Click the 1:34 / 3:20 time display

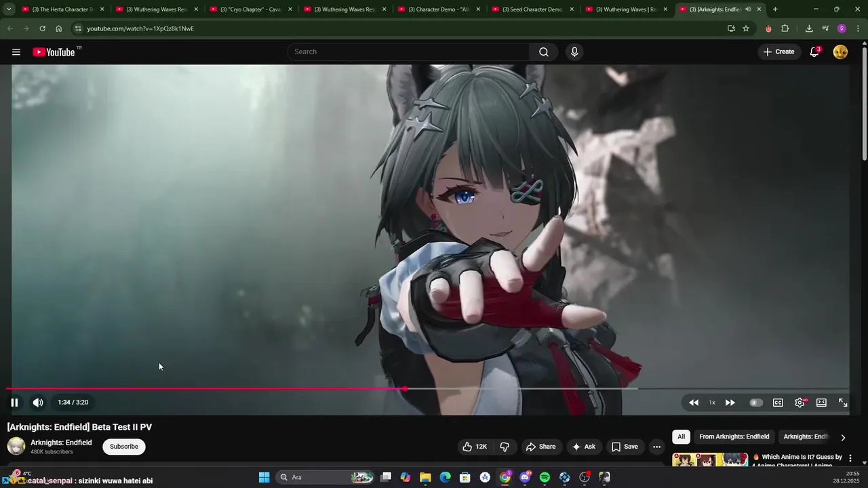[x=73, y=403]
